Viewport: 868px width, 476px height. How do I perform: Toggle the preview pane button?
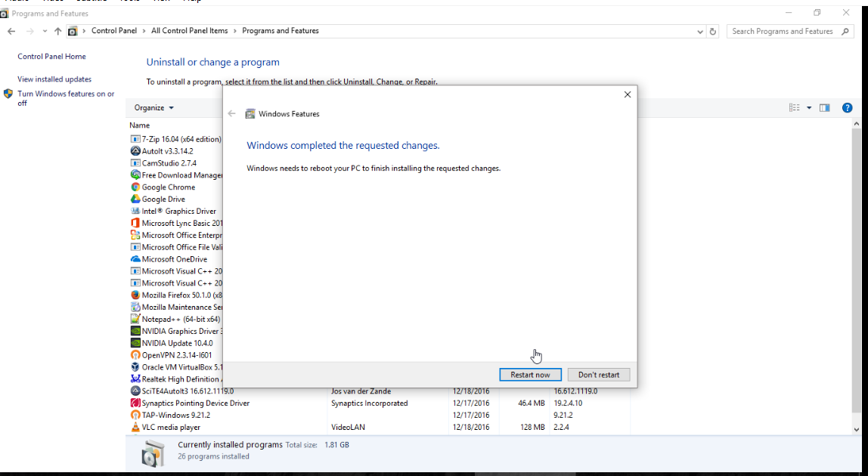[824, 108]
